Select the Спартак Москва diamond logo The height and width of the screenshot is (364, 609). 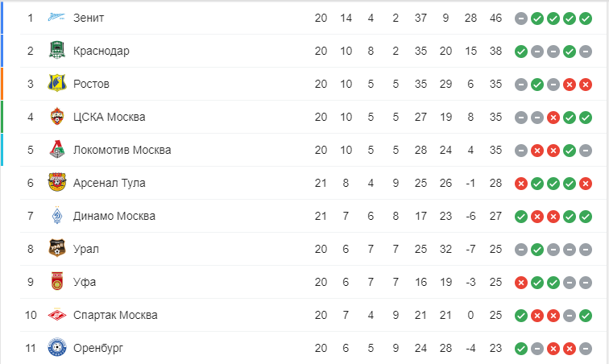click(x=57, y=315)
